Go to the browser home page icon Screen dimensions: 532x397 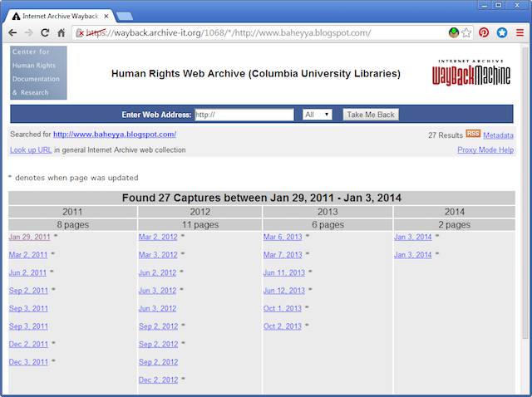click(x=62, y=33)
